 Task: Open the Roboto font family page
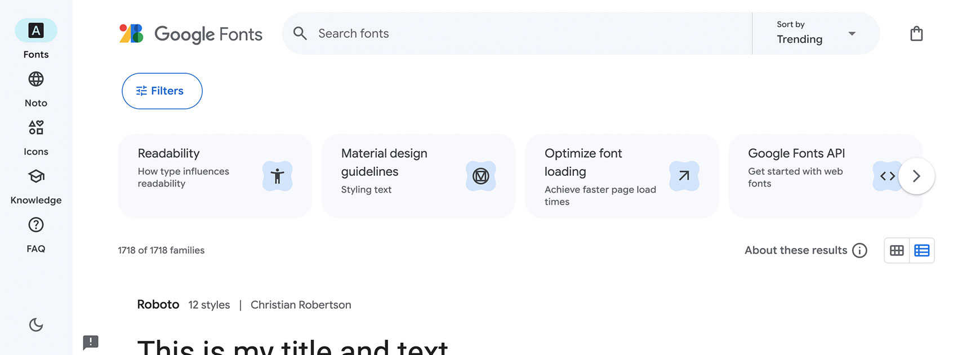pyautogui.click(x=158, y=304)
